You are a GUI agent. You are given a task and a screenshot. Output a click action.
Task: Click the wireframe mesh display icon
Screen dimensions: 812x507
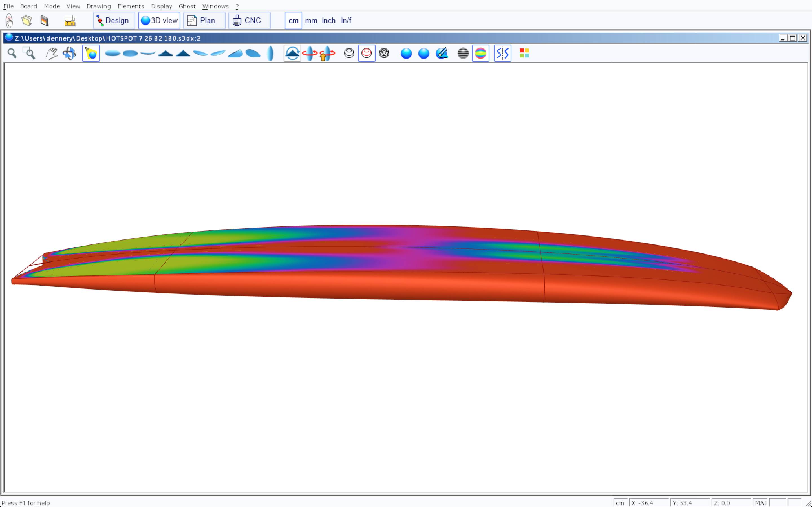tap(384, 53)
